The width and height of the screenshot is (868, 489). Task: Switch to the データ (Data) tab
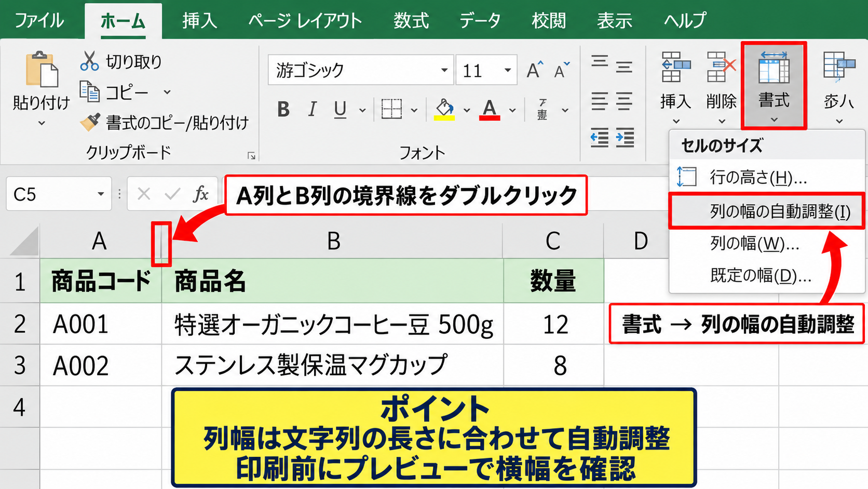pyautogui.click(x=480, y=20)
